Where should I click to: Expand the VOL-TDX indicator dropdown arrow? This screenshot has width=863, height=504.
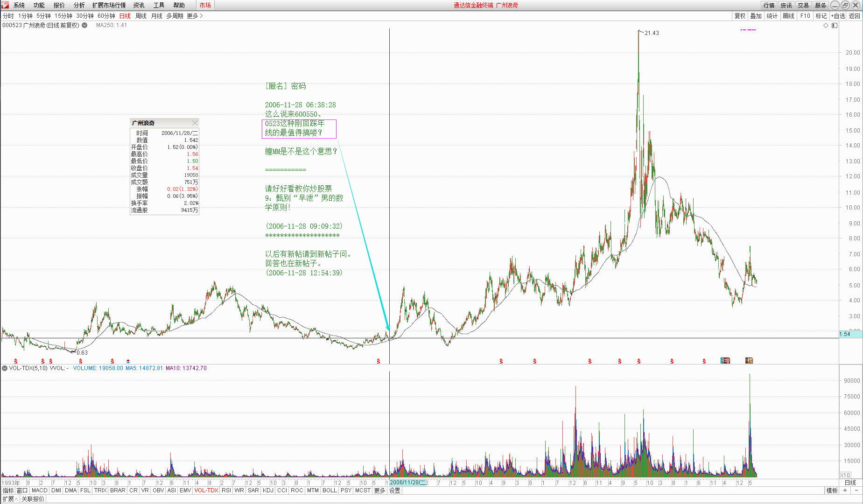[5, 368]
